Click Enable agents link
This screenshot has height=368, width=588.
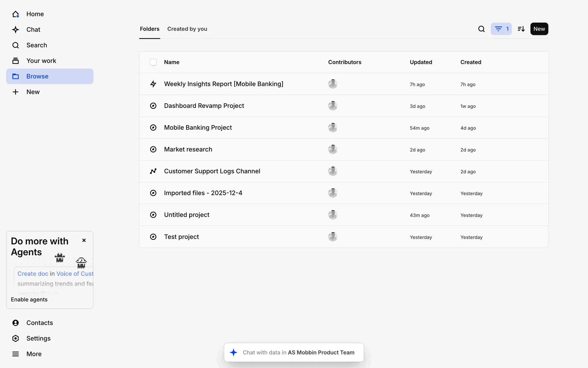(x=29, y=300)
